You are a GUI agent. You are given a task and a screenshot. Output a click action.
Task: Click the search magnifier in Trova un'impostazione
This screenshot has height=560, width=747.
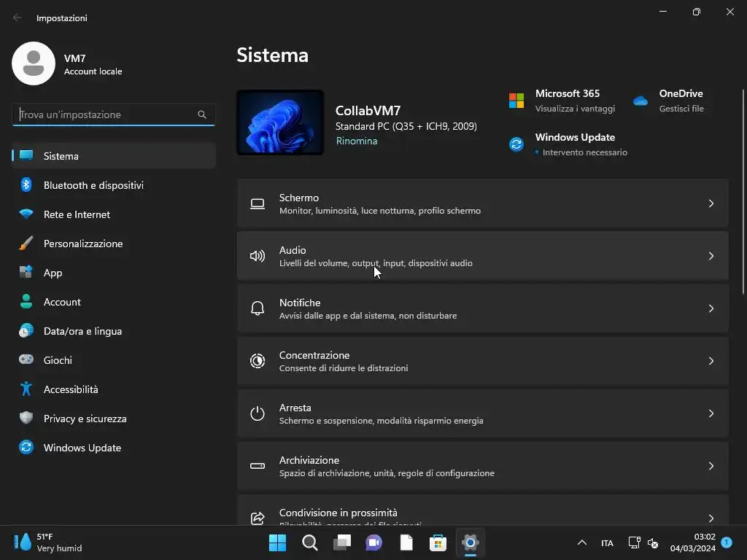point(202,114)
